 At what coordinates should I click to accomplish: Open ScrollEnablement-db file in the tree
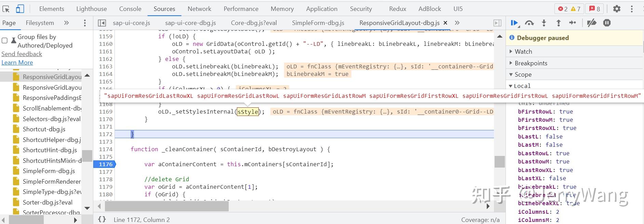(47, 108)
